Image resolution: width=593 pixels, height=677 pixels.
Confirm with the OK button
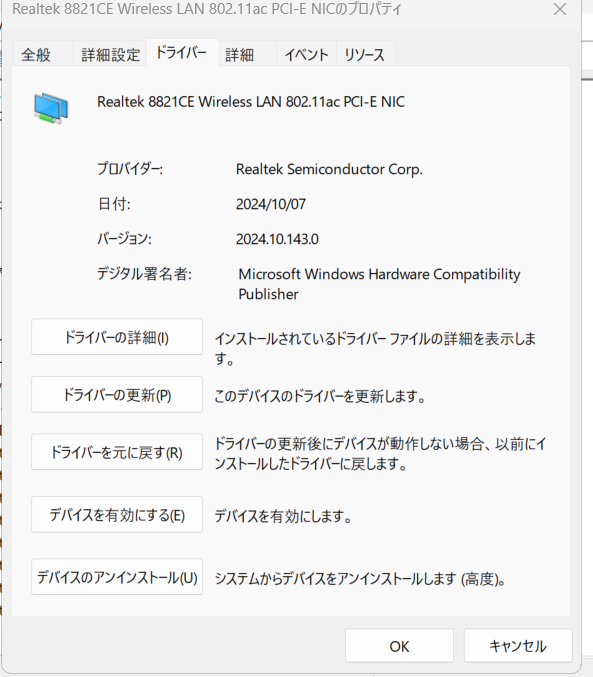pos(399,646)
